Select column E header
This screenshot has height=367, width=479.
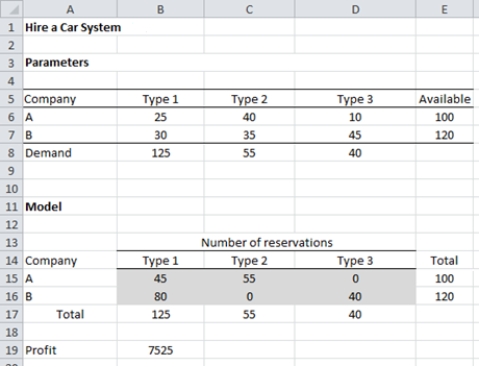click(444, 9)
